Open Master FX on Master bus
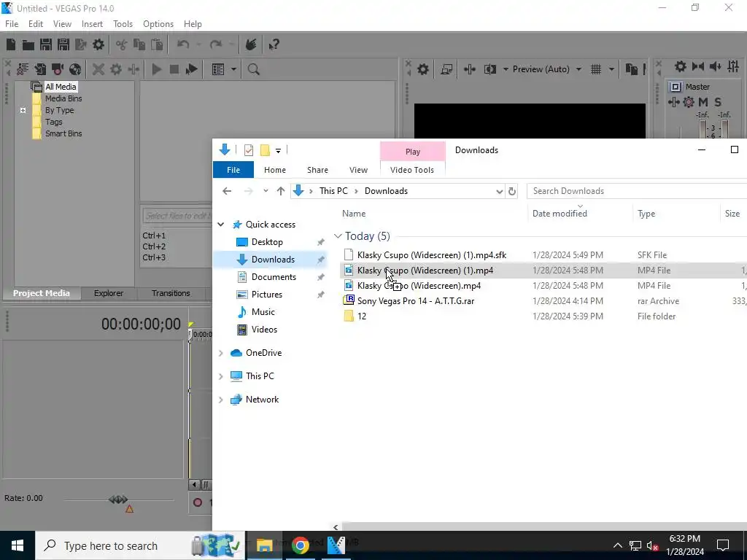747x560 pixels. click(673, 102)
